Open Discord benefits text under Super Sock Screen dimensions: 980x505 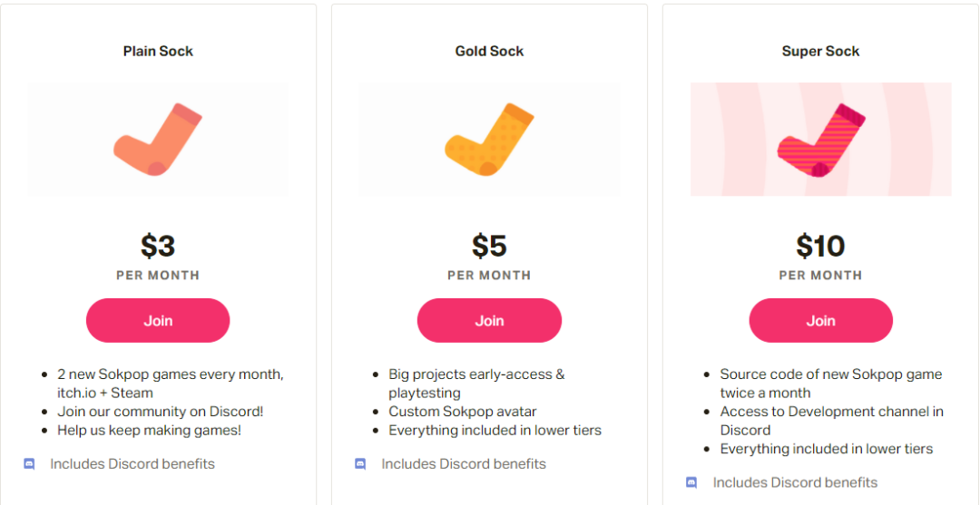coord(795,482)
